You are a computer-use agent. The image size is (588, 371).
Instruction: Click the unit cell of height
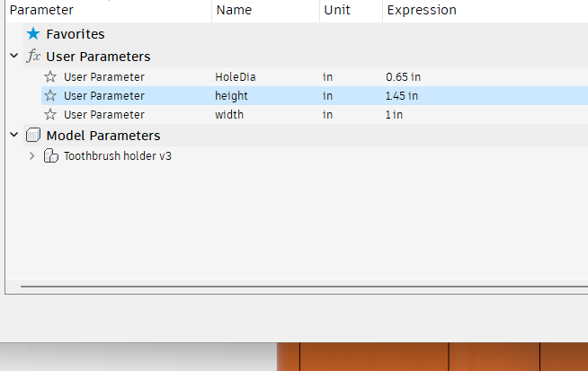328,95
